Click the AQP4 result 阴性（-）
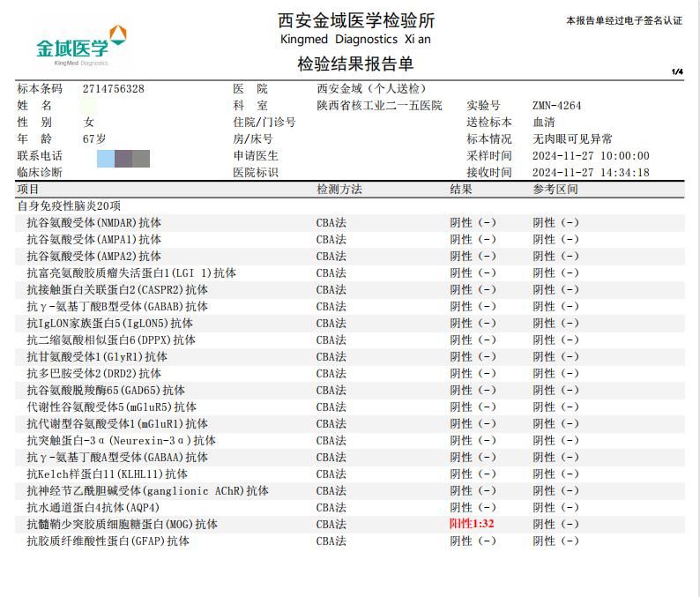 click(x=473, y=507)
